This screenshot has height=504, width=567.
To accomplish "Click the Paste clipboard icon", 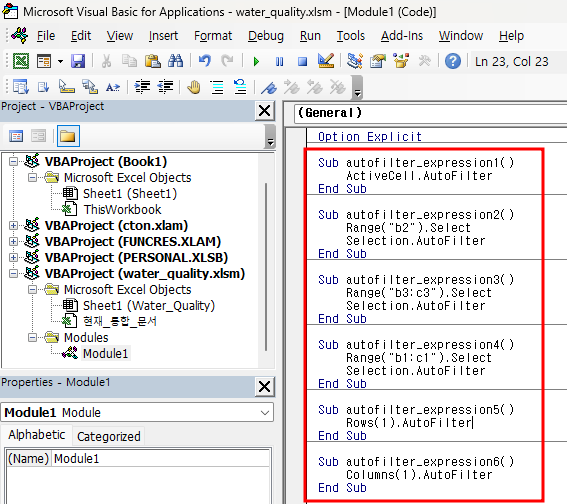I will coord(153,61).
